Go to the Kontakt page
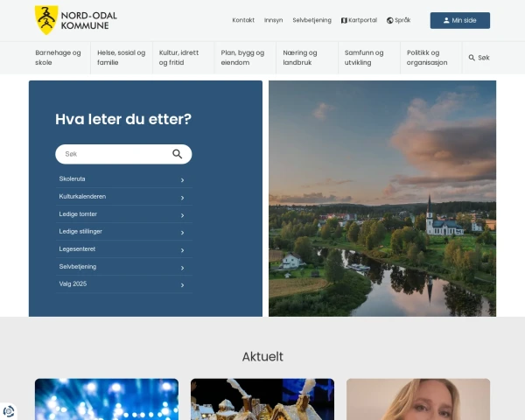The height and width of the screenshot is (420, 525). [243, 20]
